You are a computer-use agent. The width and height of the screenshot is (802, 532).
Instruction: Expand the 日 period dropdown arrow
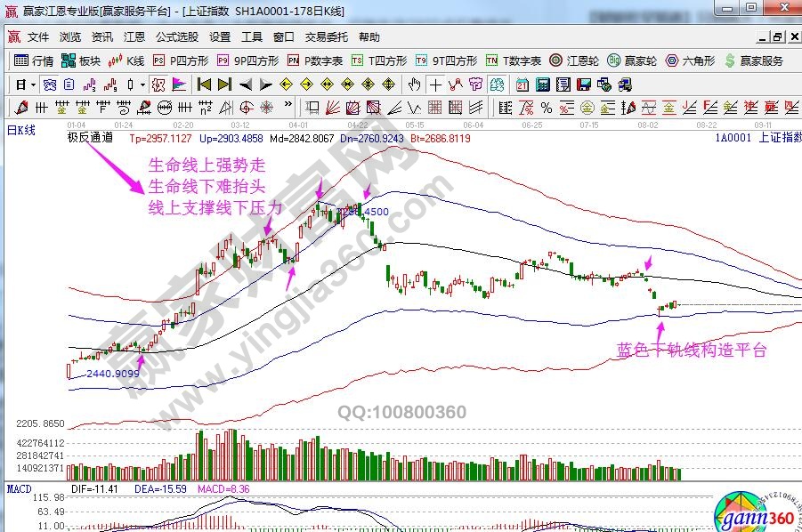(33, 85)
